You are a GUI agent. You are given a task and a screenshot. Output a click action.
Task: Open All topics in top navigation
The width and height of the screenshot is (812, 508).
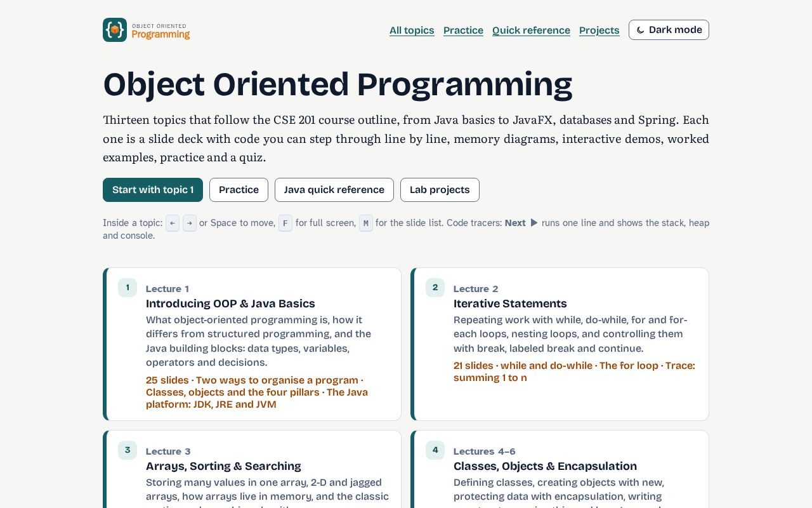(x=412, y=30)
